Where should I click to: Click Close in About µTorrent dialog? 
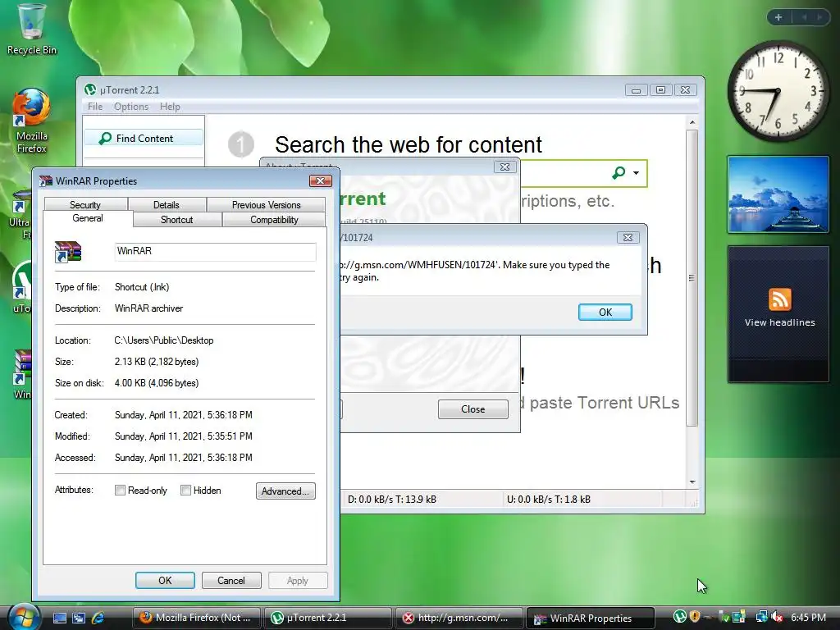[473, 409]
